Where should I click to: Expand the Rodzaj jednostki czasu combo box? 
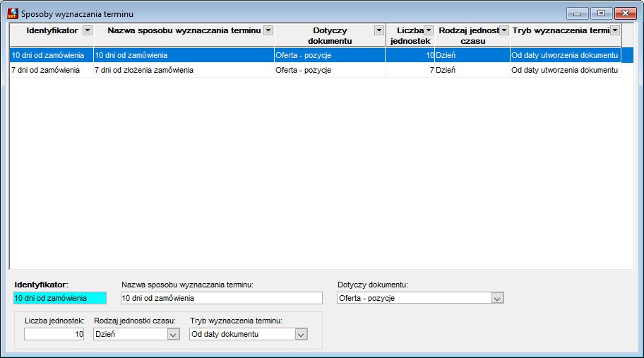point(173,334)
